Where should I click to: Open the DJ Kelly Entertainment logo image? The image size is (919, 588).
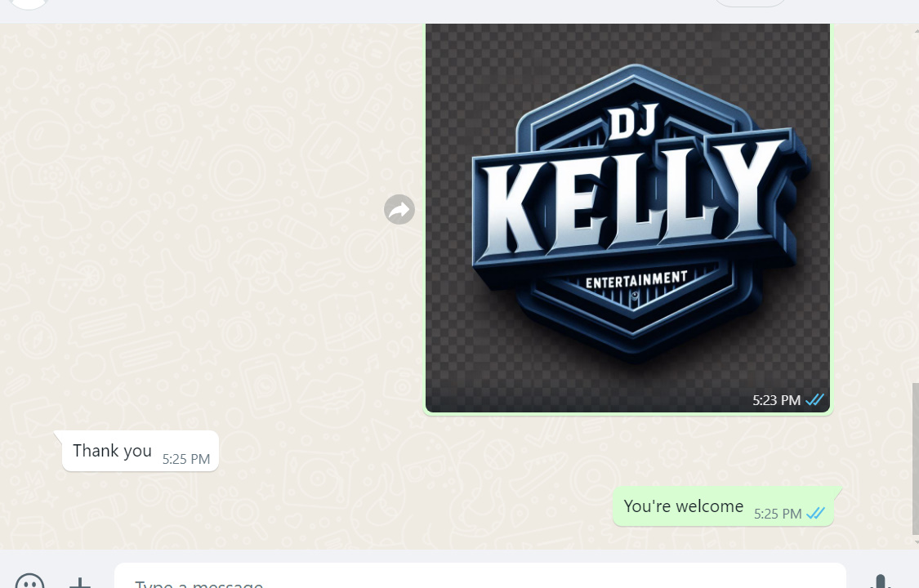(627, 217)
